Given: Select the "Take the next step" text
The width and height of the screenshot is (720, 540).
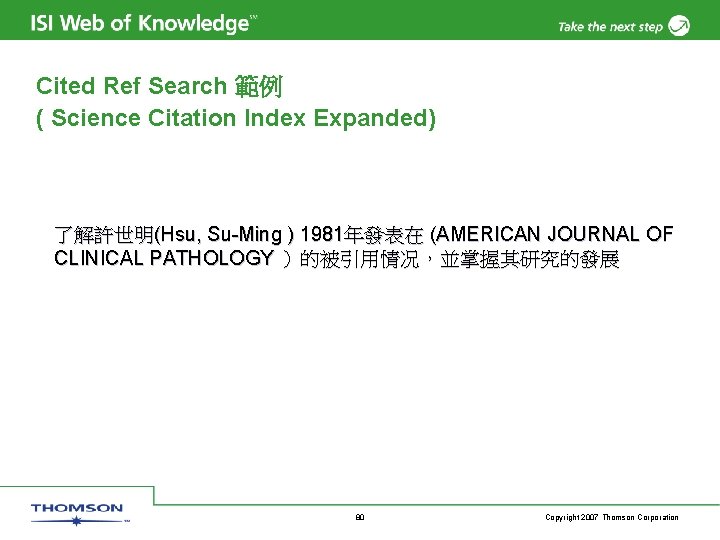Looking at the screenshot, I should [610, 27].
